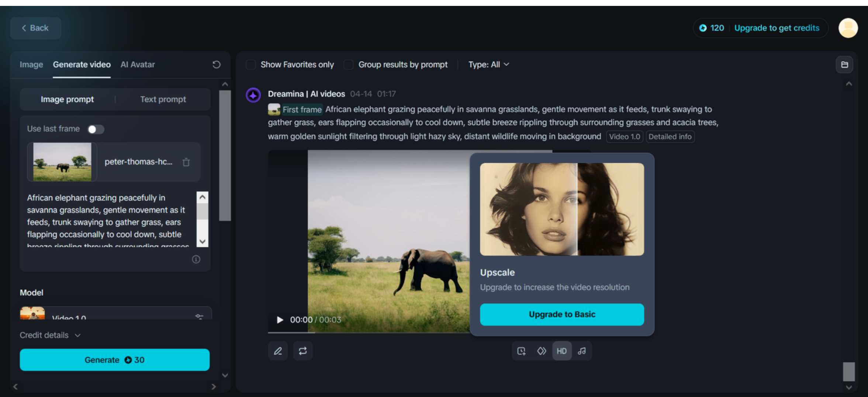Click the Model section label
Screen dimensions: 868x397
click(x=31, y=293)
